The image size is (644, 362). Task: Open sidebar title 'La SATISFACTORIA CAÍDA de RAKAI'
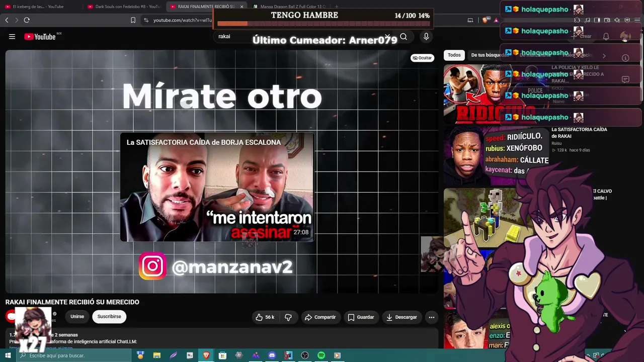(x=579, y=133)
